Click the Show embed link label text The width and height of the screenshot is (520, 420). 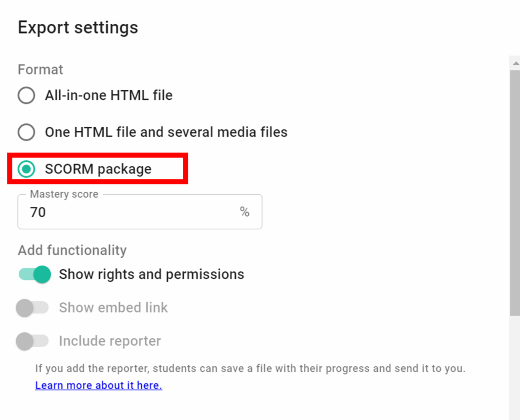click(113, 307)
